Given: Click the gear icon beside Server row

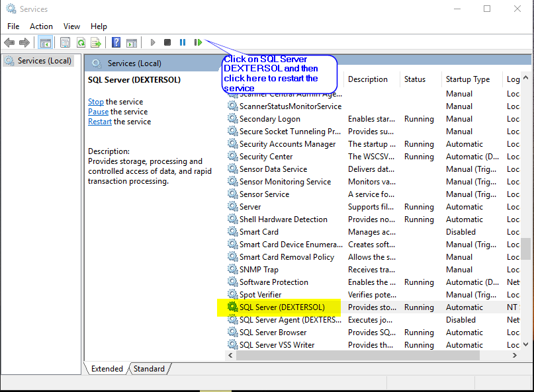Looking at the screenshot, I should [233, 206].
